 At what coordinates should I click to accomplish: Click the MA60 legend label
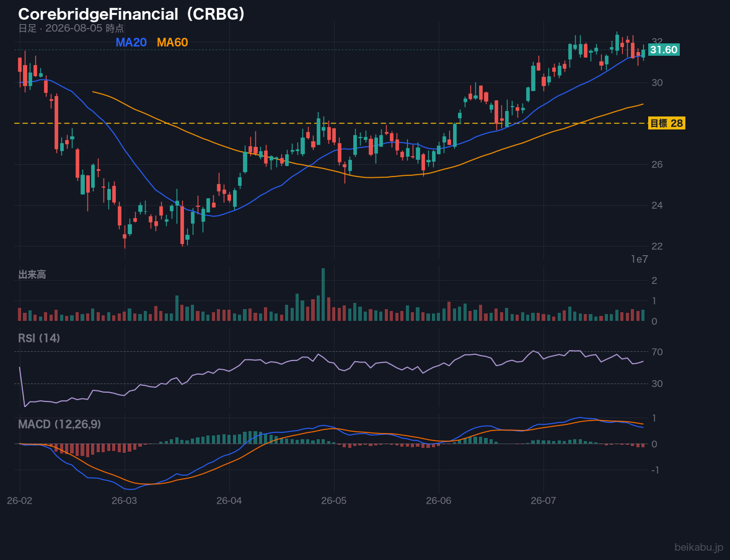(172, 42)
